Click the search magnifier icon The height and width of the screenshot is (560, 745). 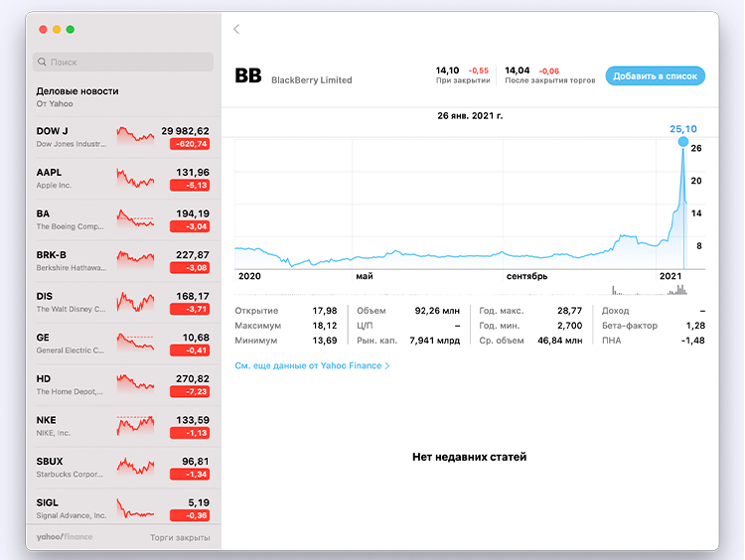click(x=42, y=62)
